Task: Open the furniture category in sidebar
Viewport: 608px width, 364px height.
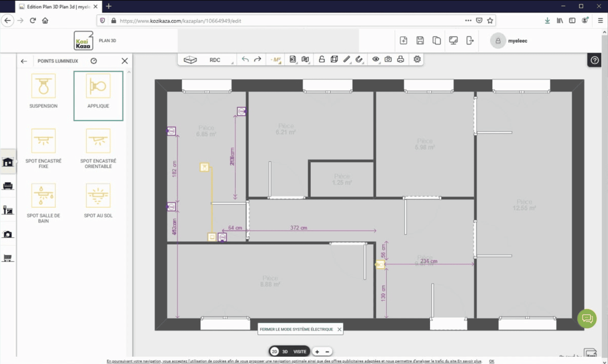Action: [x=8, y=186]
